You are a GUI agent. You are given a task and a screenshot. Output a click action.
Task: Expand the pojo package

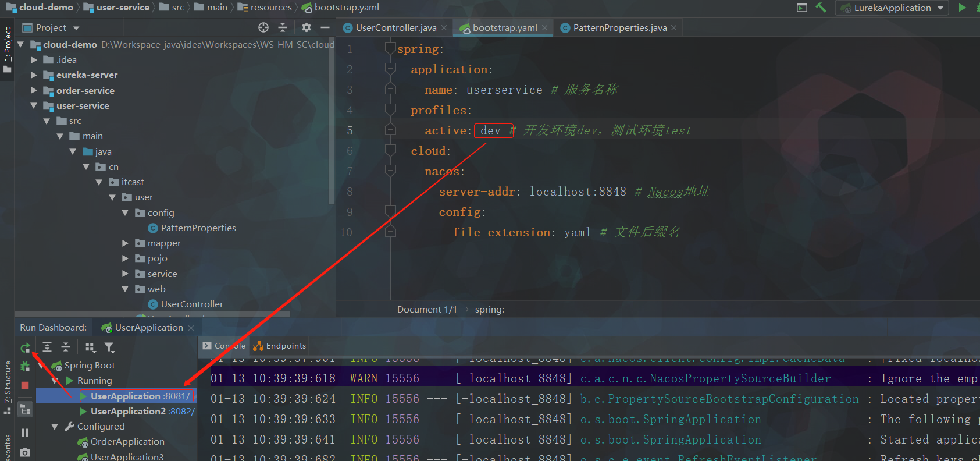pos(125,258)
